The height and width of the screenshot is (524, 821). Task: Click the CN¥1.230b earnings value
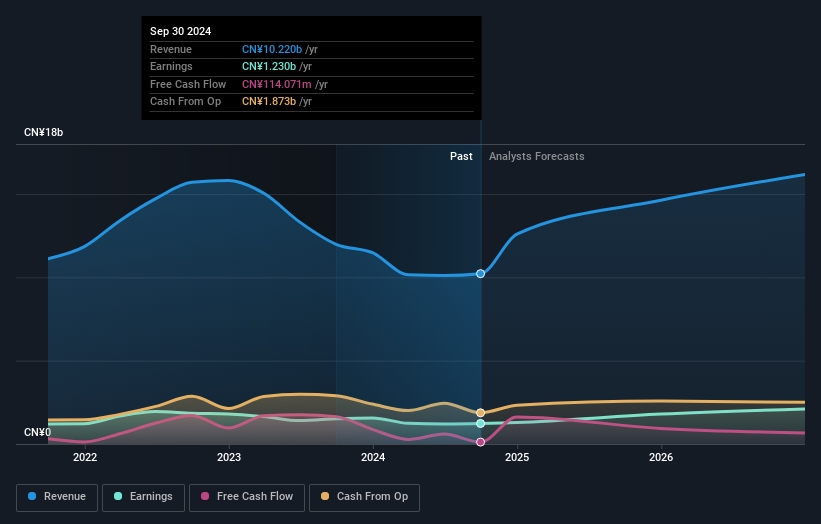(269, 66)
